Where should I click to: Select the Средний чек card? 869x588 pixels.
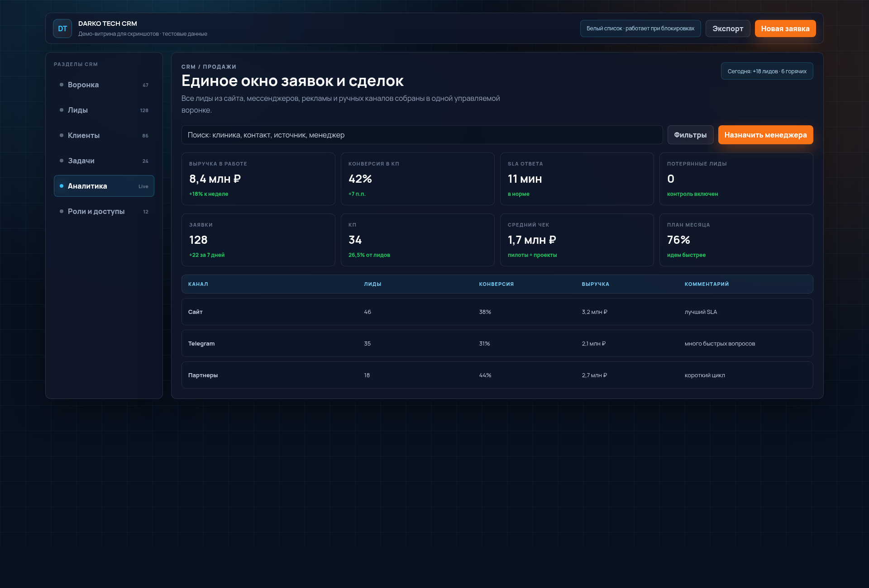click(577, 240)
